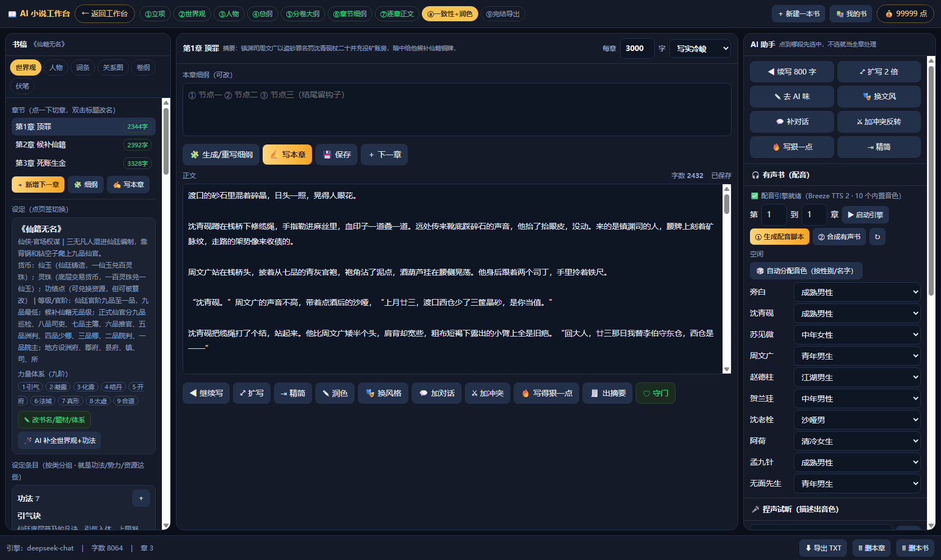The image size is (941, 560).
Task: Open the 沈青砚 voice dropdown
Action: (x=857, y=314)
